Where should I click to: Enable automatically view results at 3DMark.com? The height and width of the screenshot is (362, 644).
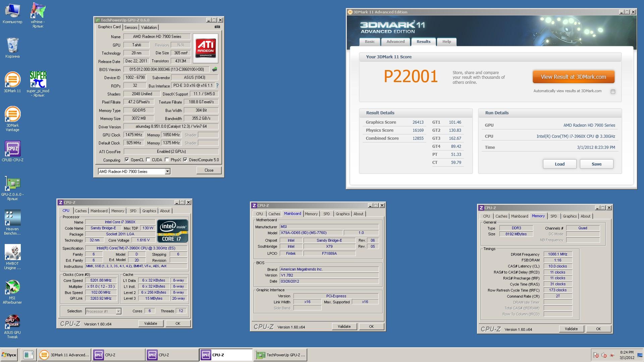click(x=613, y=92)
